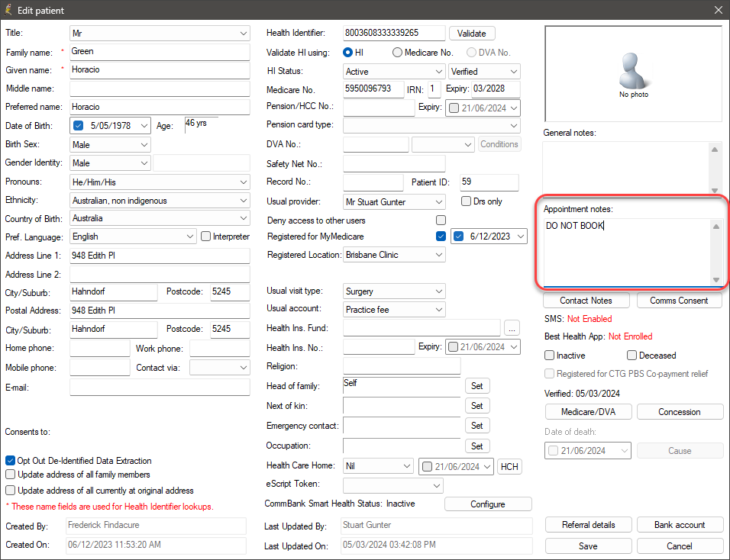Select the Medicare No. radio button
The width and height of the screenshot is (730, 560).
click(397, 53)
